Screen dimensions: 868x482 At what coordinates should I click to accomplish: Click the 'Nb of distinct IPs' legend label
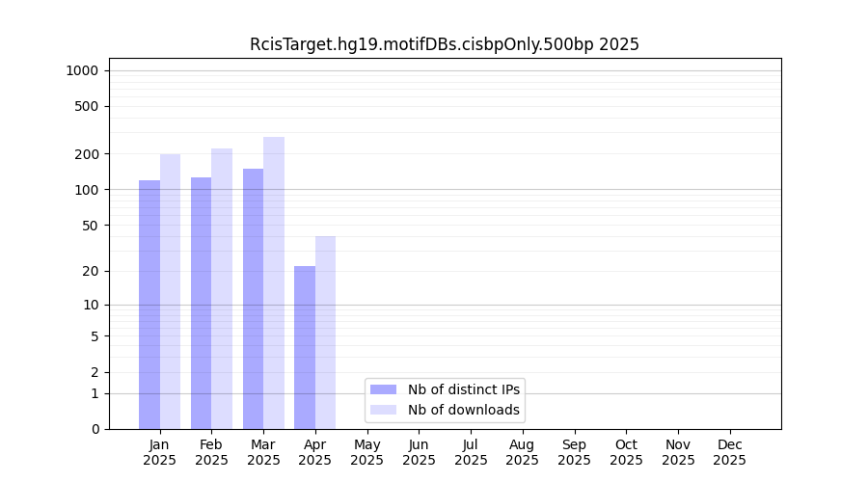(x=464, y=389)
